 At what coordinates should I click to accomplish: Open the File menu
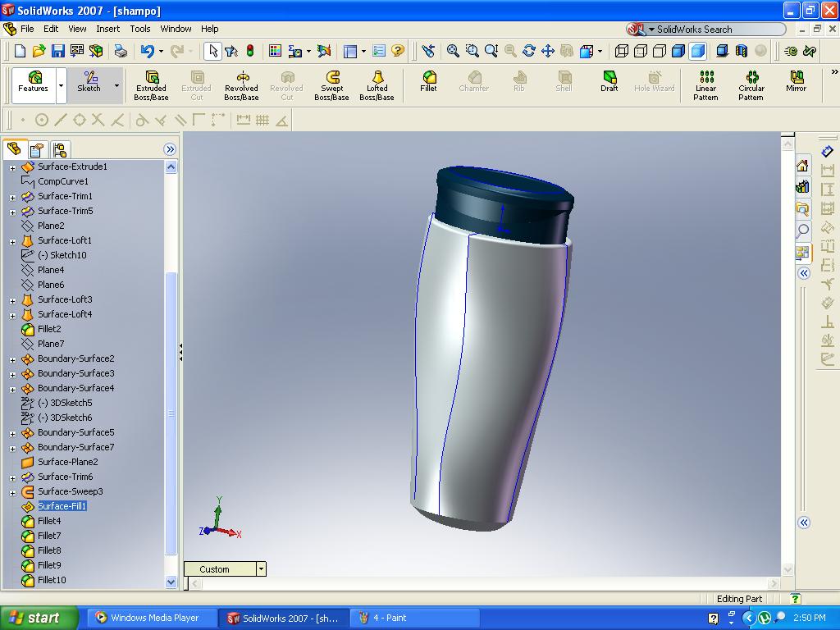point(27,29)
